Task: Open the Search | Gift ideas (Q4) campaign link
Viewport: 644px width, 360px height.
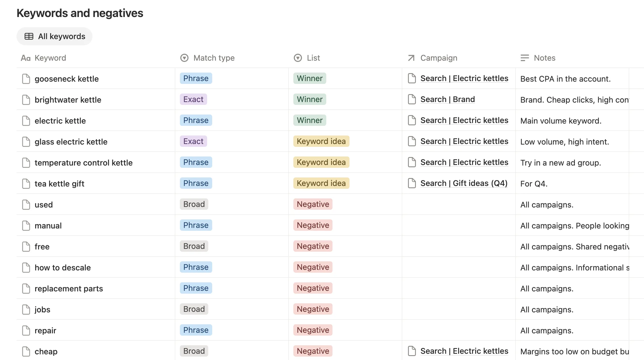Action: 464,183
